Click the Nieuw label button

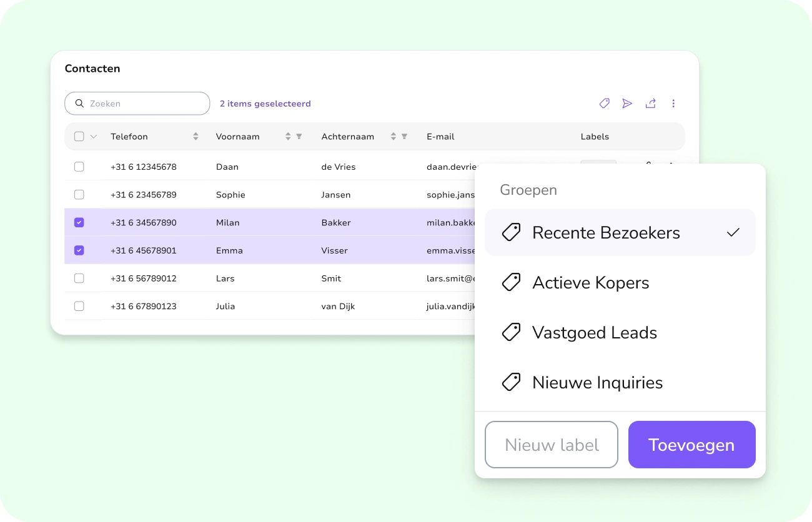coord(552,445)
